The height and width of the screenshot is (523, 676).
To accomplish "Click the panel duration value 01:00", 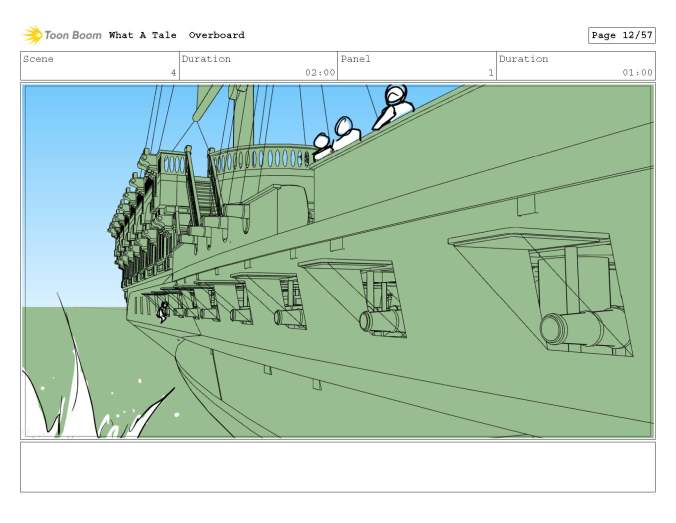I will 637,72.
